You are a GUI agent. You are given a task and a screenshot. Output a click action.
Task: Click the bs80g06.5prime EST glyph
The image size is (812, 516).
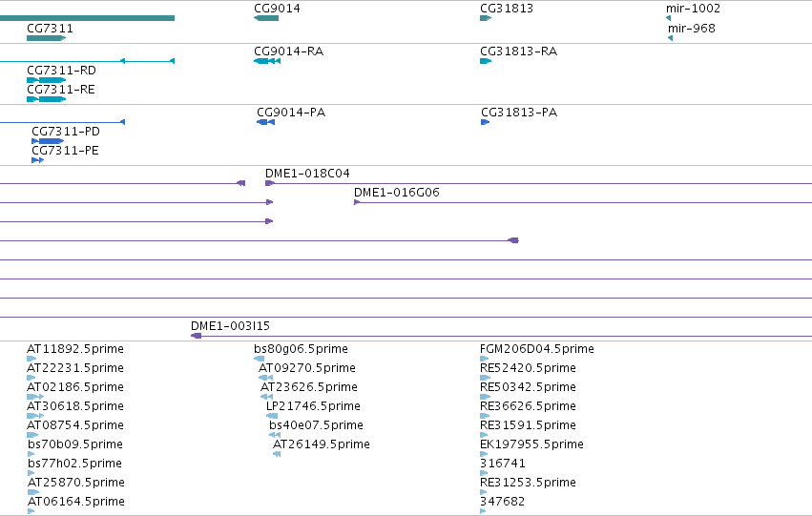pos(259,359)
